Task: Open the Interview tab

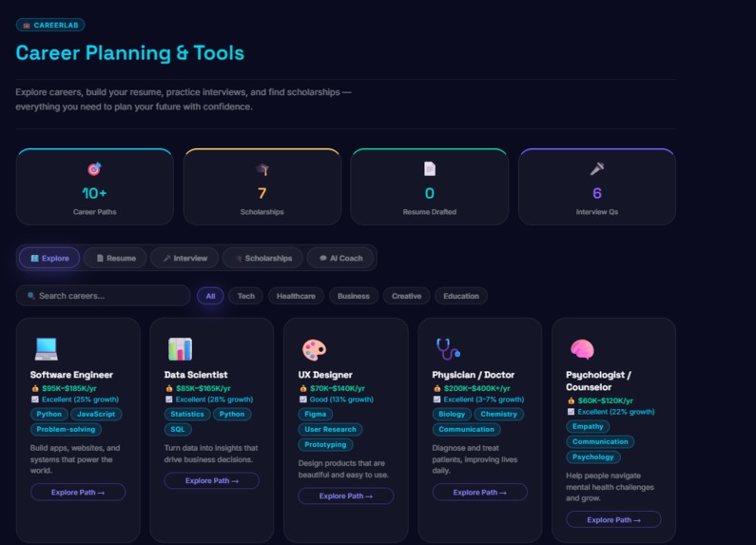Action: 184,258
